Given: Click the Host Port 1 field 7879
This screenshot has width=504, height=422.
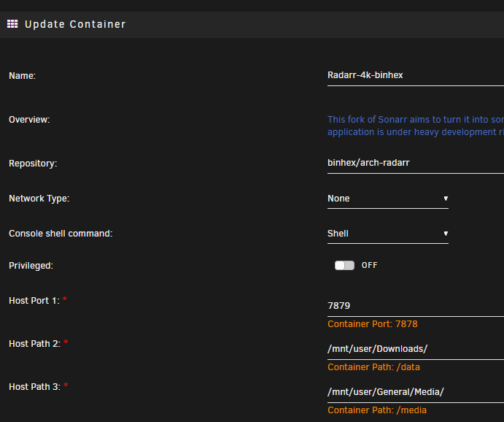Looking at the screenshot, I should pyautogui.click(x=416, y=306).
